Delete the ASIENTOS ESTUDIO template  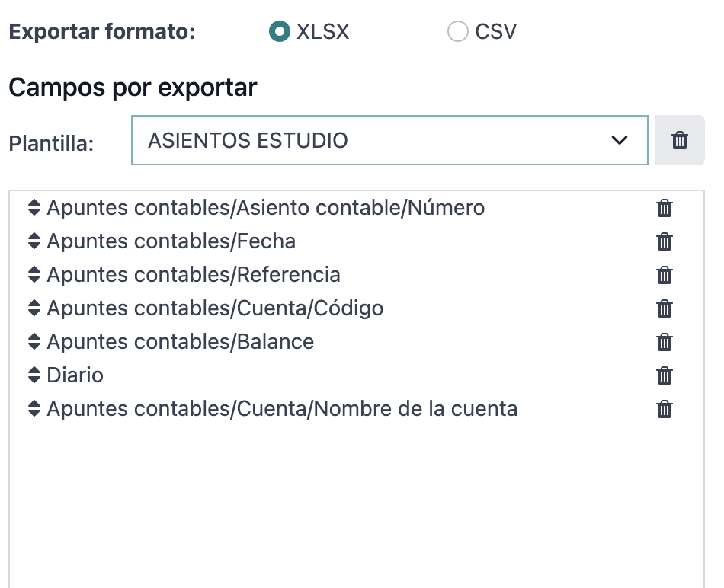(679, 140)
